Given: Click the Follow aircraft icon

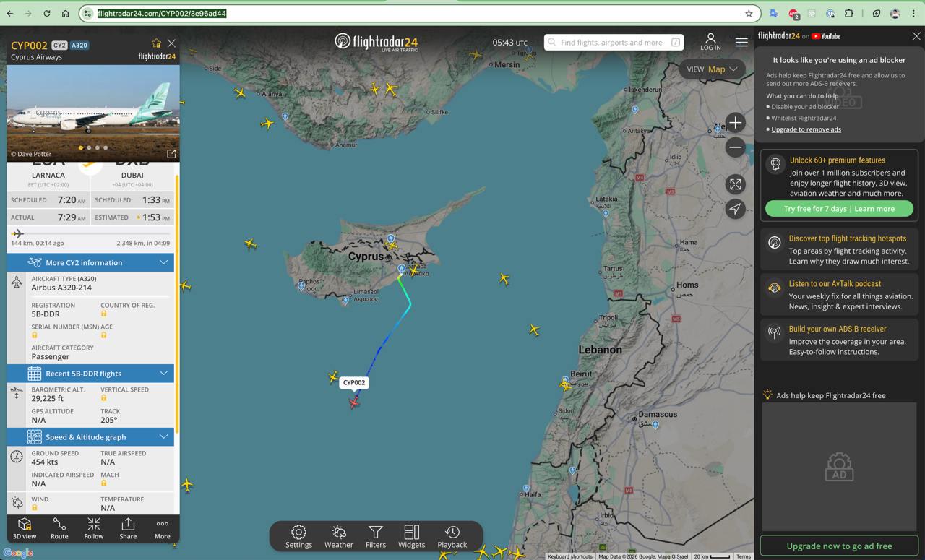Looking at the screenshot, I should point(94,528).
